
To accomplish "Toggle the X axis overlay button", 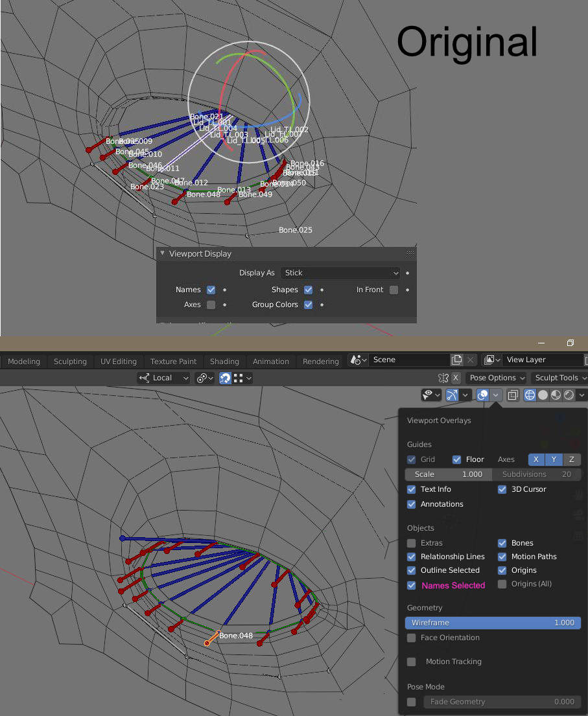I will coord(536,459).
